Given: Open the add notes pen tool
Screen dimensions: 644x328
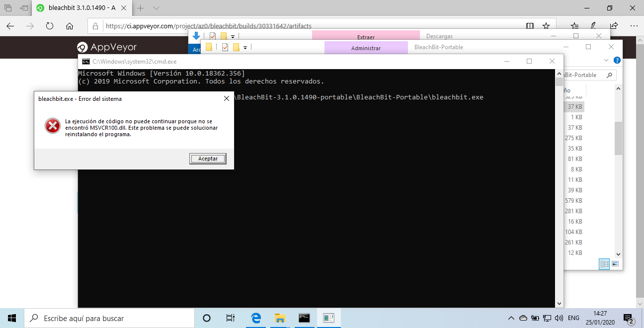Looking at the screenshot, I should [x=593, y=26].
